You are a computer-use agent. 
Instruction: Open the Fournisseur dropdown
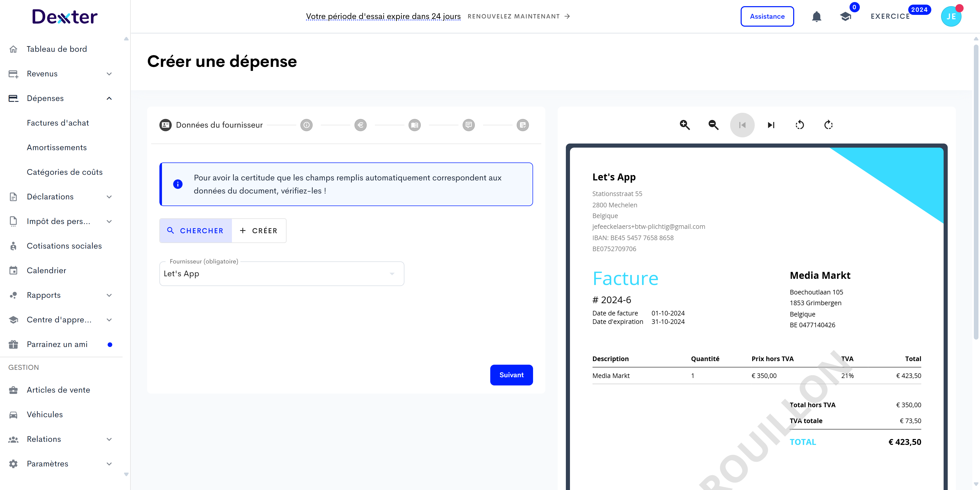coord(282,273)
